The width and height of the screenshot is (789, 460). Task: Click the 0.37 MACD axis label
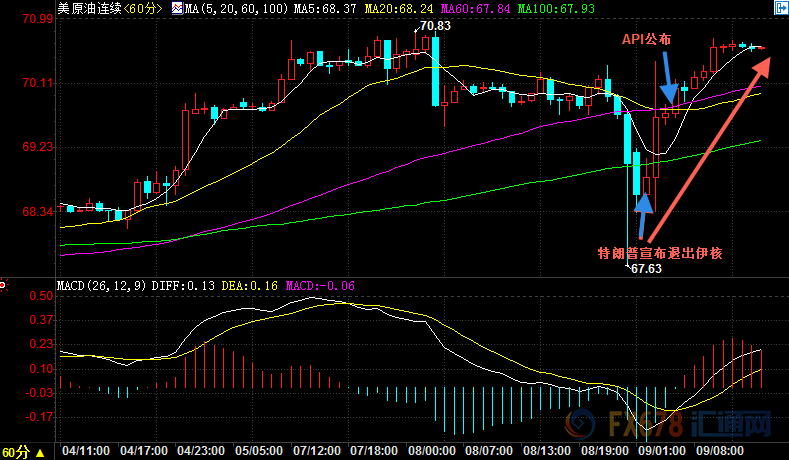[41, 320]
